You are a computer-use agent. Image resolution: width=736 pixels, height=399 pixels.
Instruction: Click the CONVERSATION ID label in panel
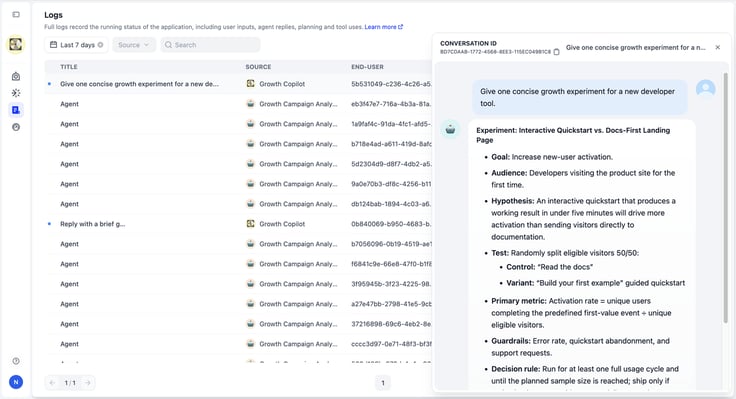[x=468, y=43]
